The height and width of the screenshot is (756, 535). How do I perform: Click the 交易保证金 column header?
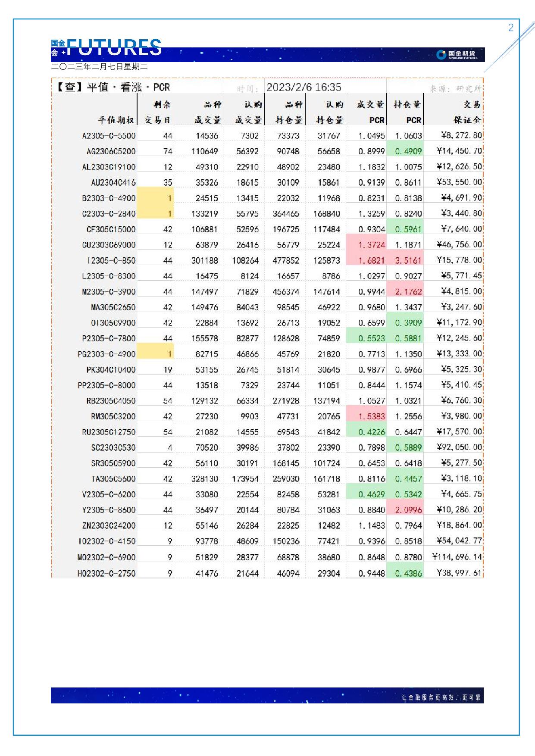tap(467, 112)
